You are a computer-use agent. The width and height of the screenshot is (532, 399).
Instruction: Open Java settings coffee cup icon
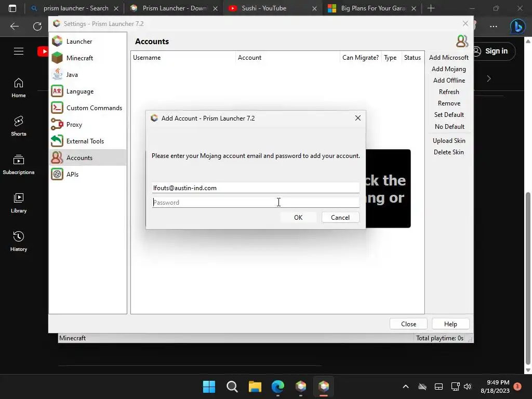[57, 75]
